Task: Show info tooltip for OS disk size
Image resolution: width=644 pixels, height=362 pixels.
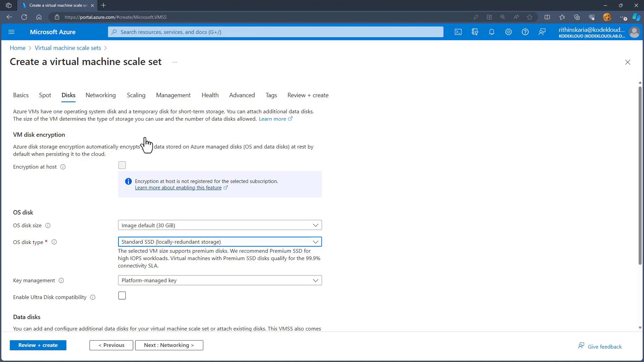Action: (x=48, y=226)
